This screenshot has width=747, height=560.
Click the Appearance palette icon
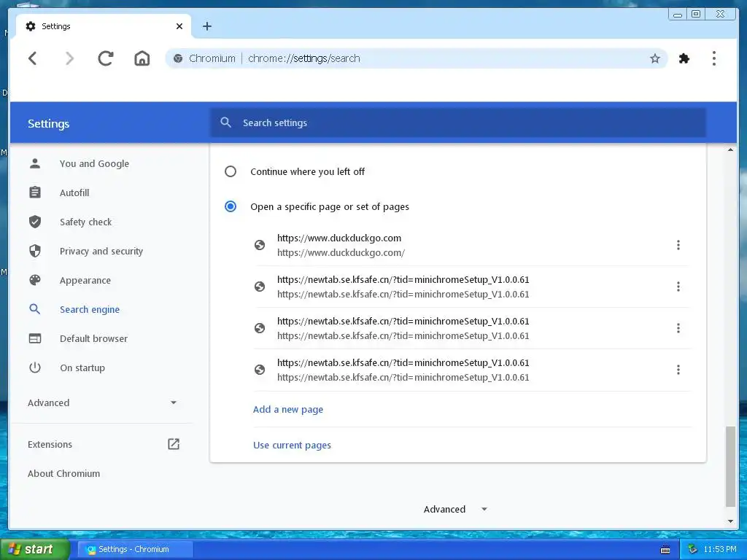coord(35,280)
